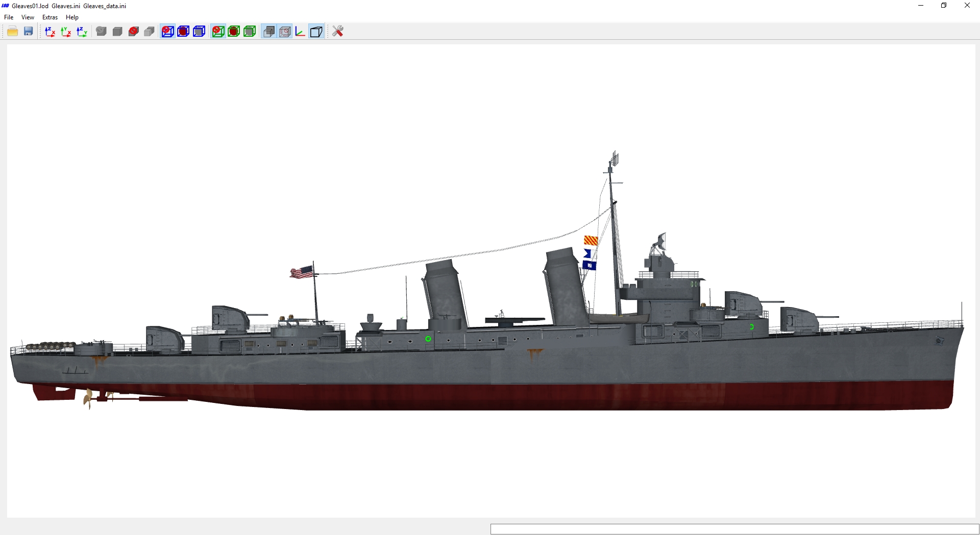Switch to the YX axis view

click(66, 32)
